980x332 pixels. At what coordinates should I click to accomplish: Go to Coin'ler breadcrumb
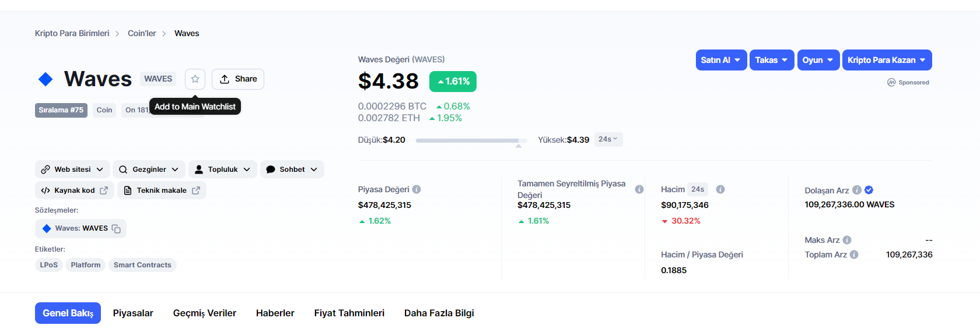click(x=142, y=33)
